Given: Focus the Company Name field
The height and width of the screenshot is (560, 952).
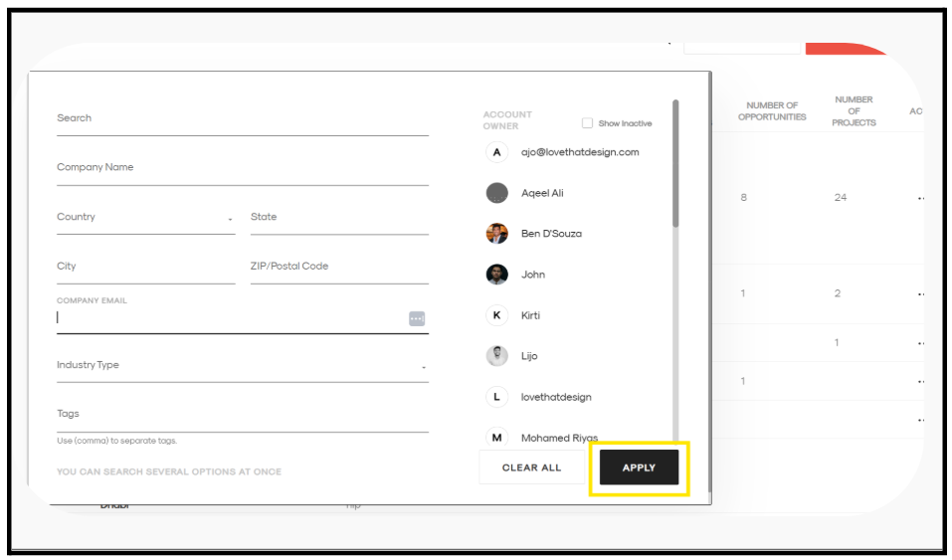Looking at the screenshot, I should 242,168.
